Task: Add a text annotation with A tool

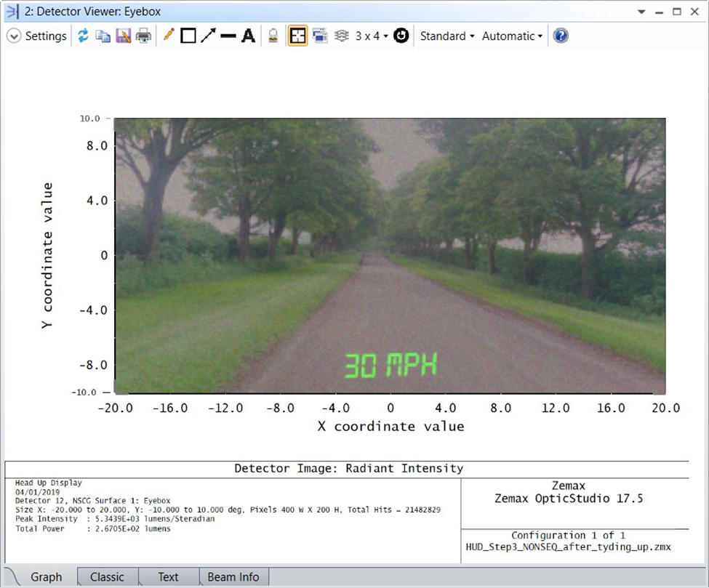Action: [x=249, y=36]
